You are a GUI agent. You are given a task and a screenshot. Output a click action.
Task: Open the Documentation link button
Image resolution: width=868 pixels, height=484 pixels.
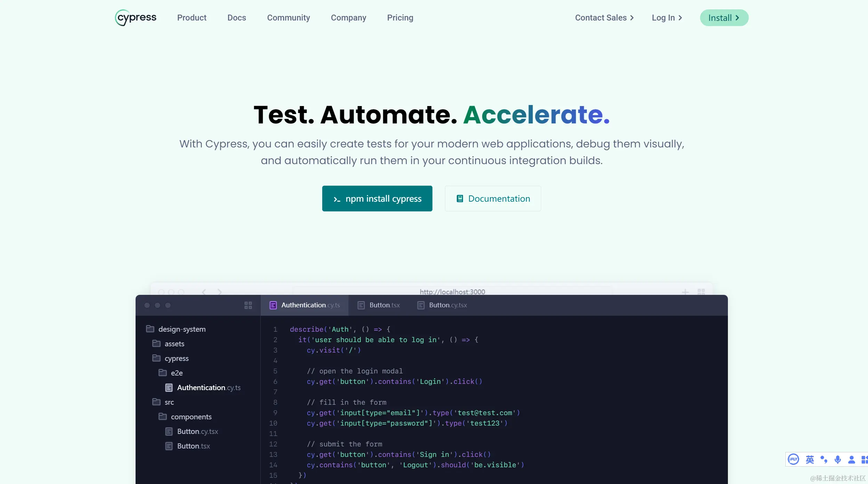coord(493,199)
